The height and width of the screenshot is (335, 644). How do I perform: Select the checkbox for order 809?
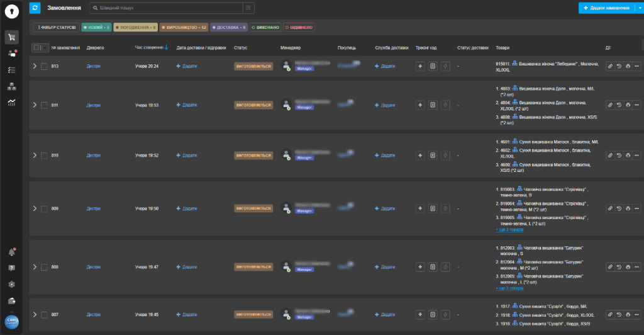click(44, 208)
